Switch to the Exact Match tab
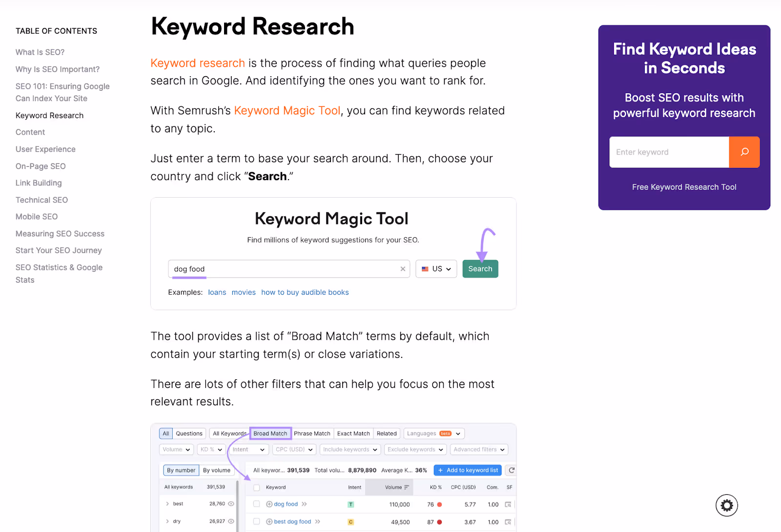 tap(353, 433)
